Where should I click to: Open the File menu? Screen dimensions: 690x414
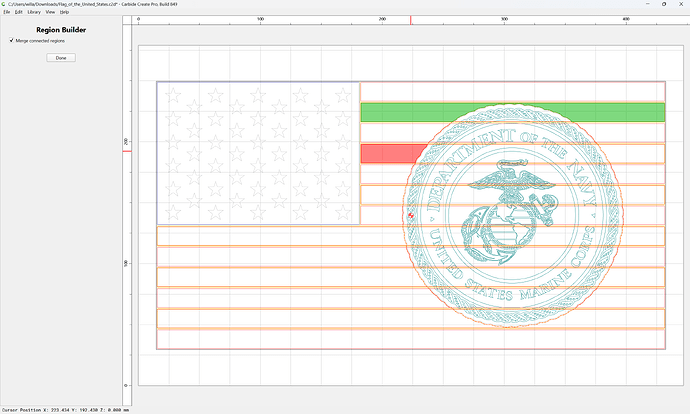7,12
